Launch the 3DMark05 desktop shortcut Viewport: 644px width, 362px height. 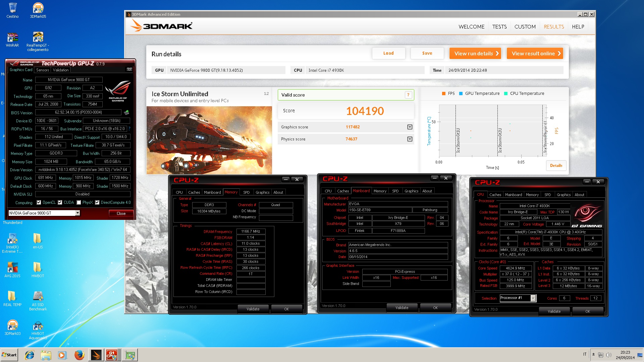[38, 8]
